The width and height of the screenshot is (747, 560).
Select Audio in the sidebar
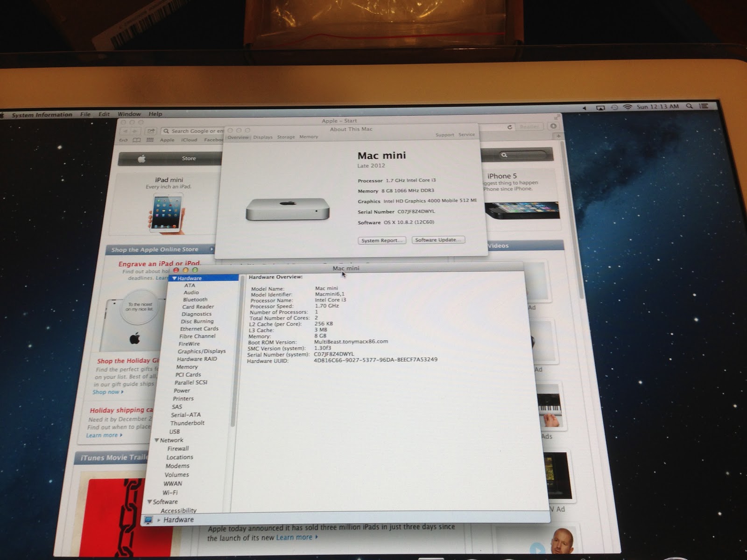pos(191,293)
